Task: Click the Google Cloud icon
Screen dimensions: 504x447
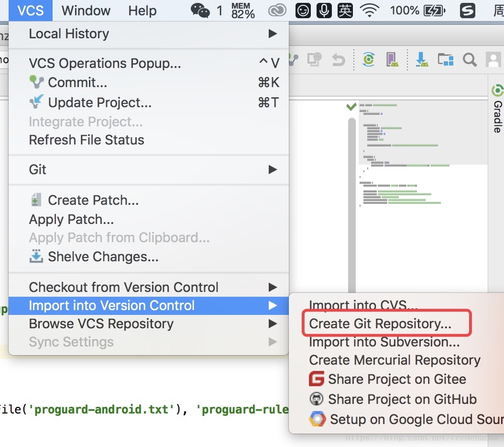Action: [x=317, y=419]
